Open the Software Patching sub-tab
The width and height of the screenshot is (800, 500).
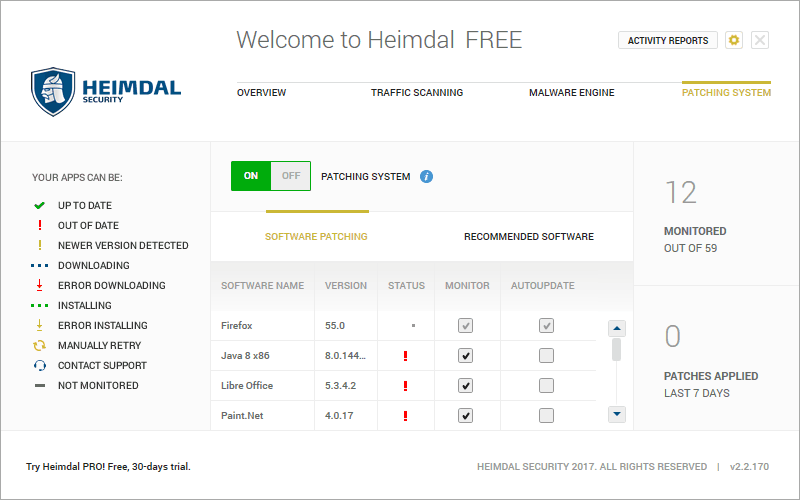[316, 237]
